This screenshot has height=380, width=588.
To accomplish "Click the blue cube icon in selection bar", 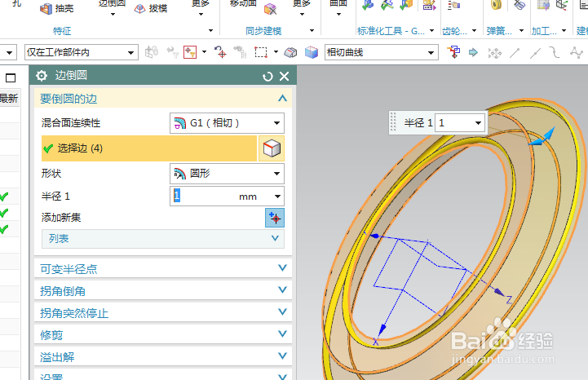I will click(312, 52).
